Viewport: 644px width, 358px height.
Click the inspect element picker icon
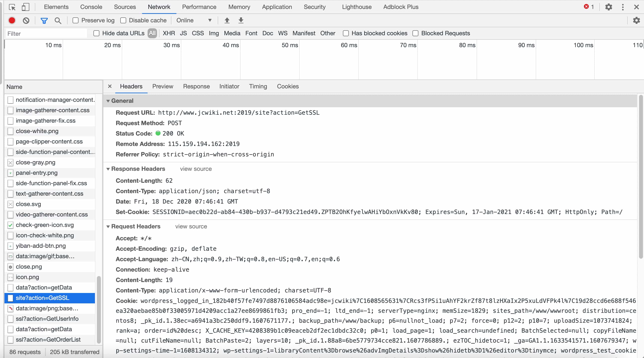point(12,7)
